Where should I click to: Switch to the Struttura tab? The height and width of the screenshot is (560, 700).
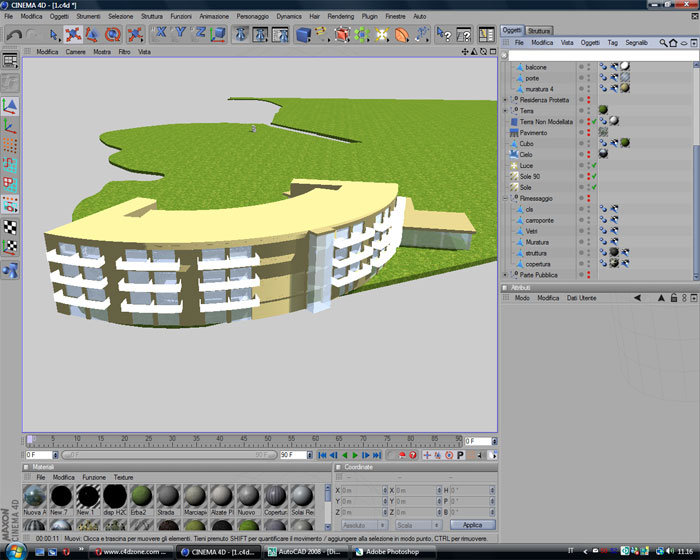point(539,31)
